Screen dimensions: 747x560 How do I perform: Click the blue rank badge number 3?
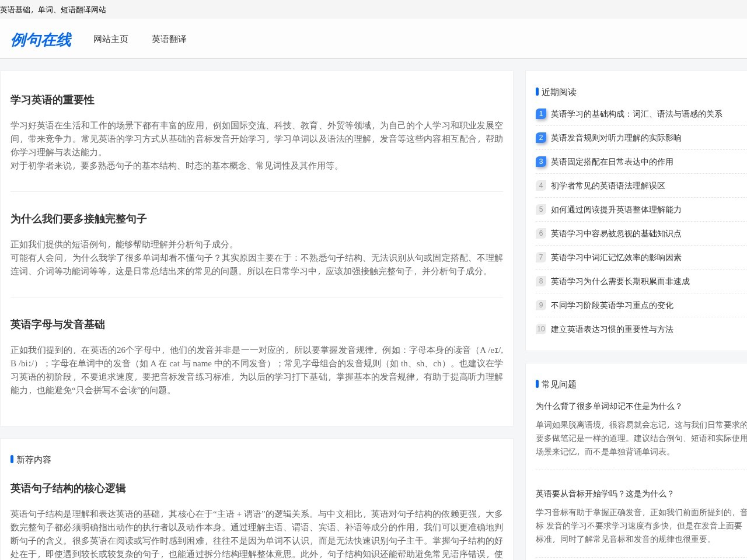tap(541, 162)
